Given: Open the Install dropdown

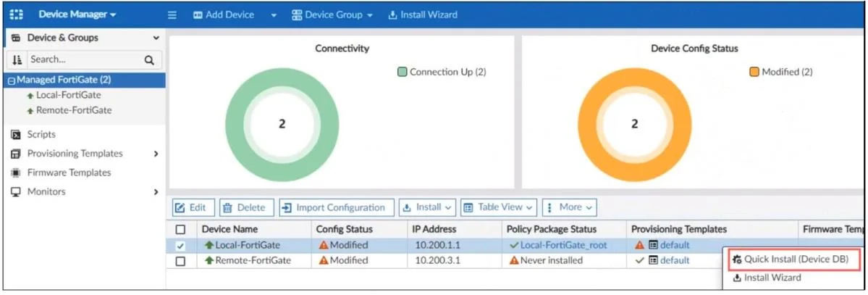Looking at the screenshot, I should 427,207.
